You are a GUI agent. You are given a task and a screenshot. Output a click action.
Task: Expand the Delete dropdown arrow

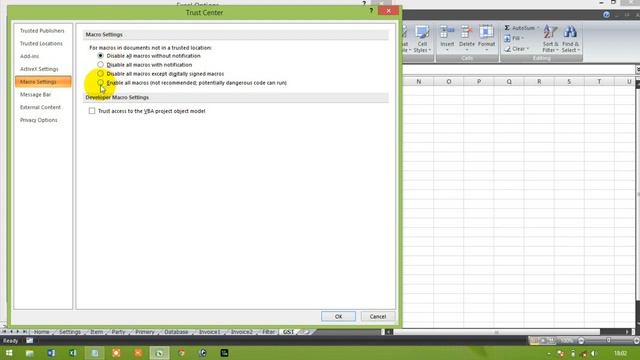[467, 50]
